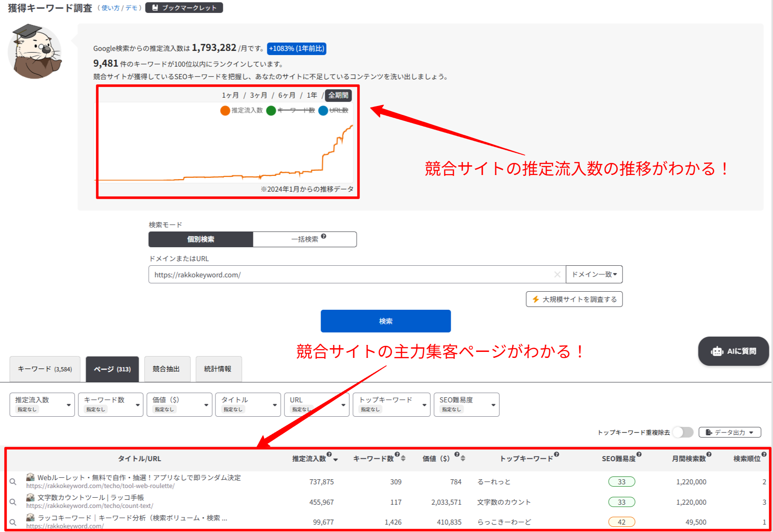
Task: Click the 大規模サイトを調査する button
Action: [574, 299]
